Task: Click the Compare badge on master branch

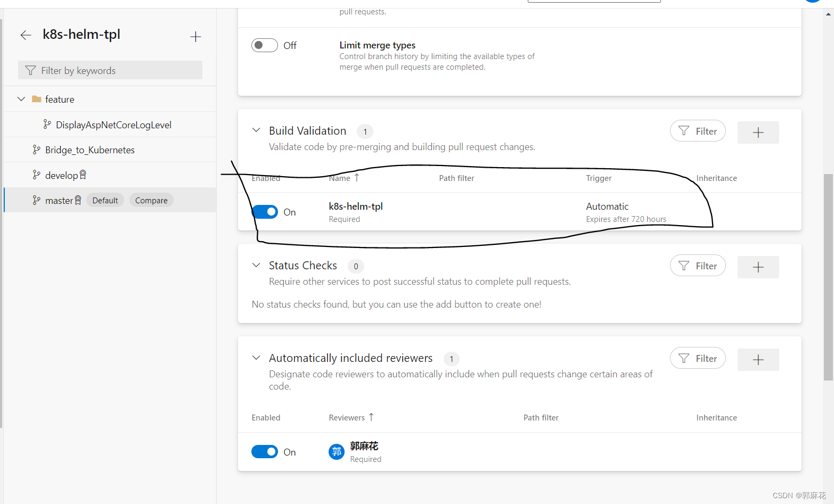Action: pyautogui.click(x=151, y=200)
